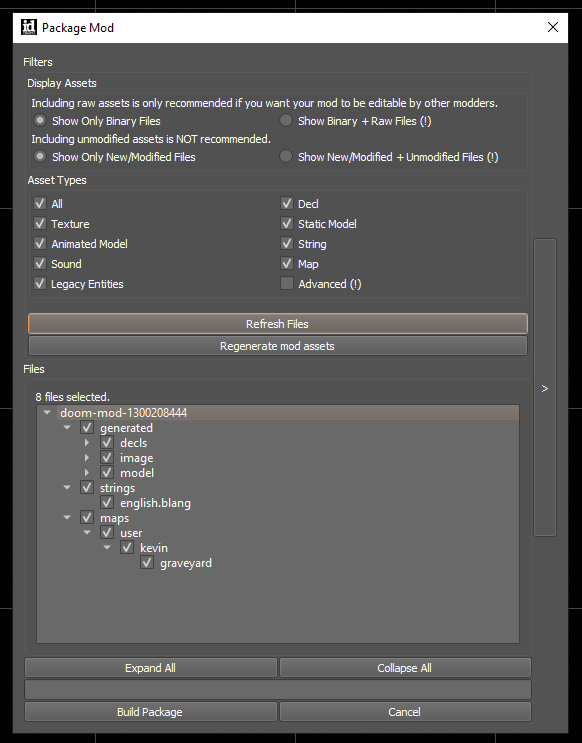Viewport: 582px width, 743px height.
Task: Click the id logo icon in title bar
Action: tap(29, 27)
